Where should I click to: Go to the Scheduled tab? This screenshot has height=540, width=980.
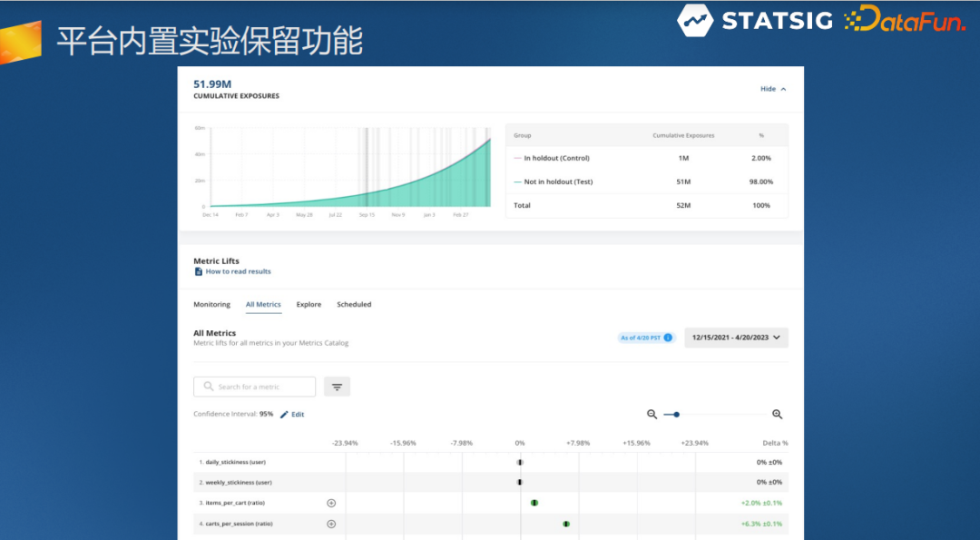pos(354,304)
